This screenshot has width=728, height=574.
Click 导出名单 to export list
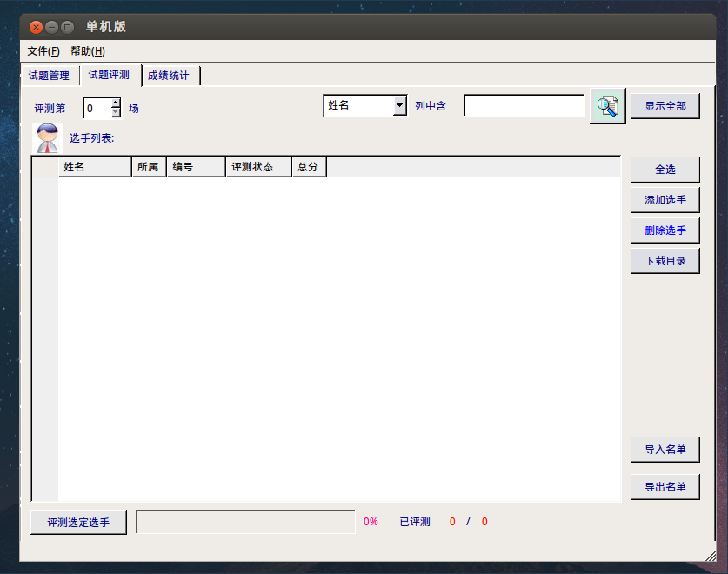[665, 487]
